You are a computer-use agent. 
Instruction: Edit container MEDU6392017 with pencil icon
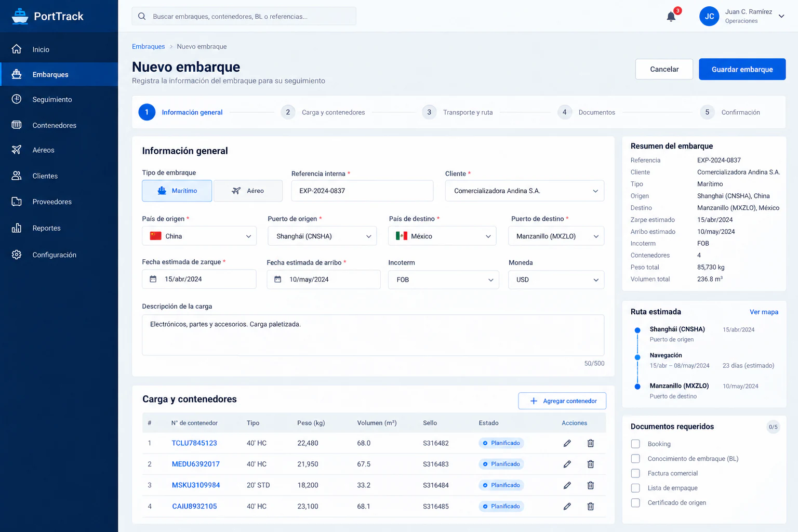[567, 464]
